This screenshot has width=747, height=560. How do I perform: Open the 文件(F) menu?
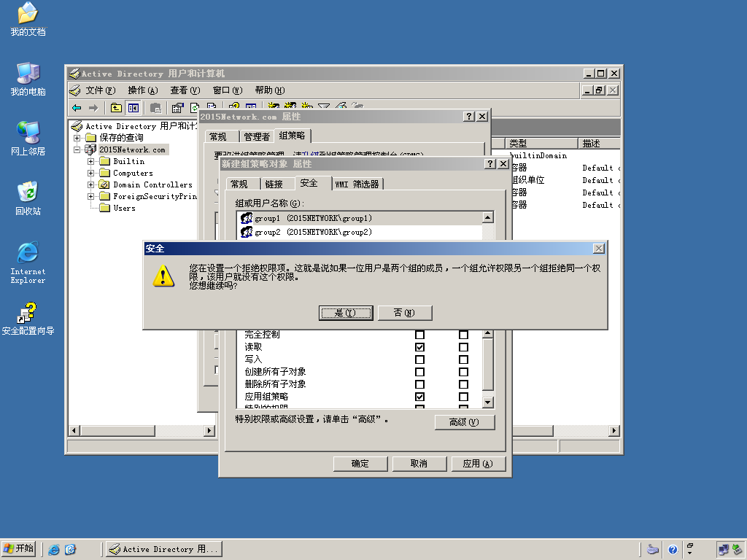coord(100,90)
